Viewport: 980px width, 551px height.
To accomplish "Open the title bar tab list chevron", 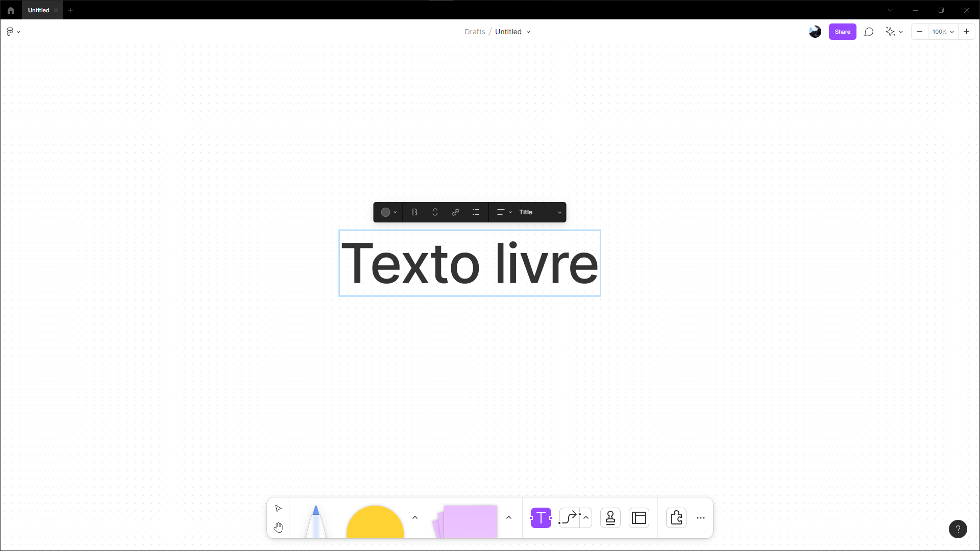I will pos(890,10).
